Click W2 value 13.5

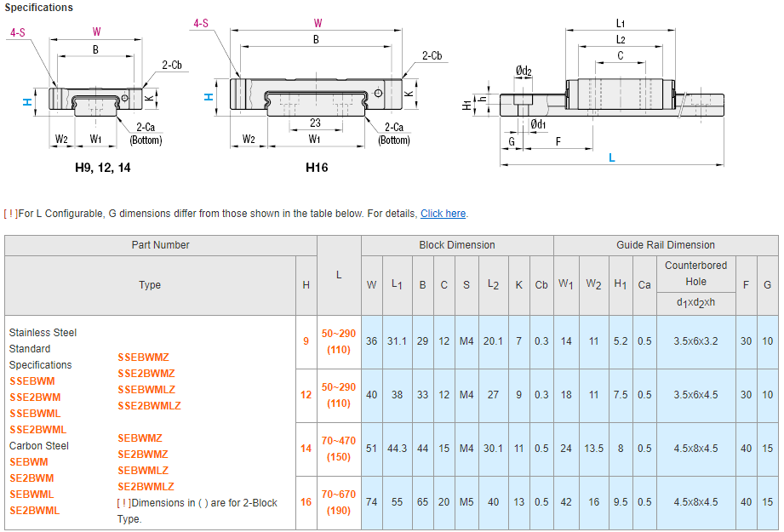(594, 449)
